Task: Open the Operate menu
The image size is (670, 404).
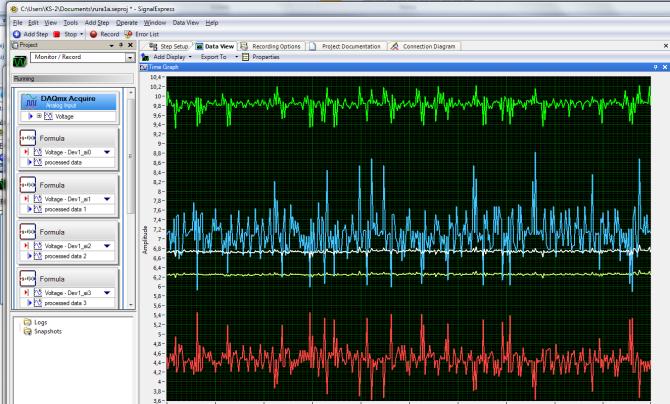Action: point(127,23)
